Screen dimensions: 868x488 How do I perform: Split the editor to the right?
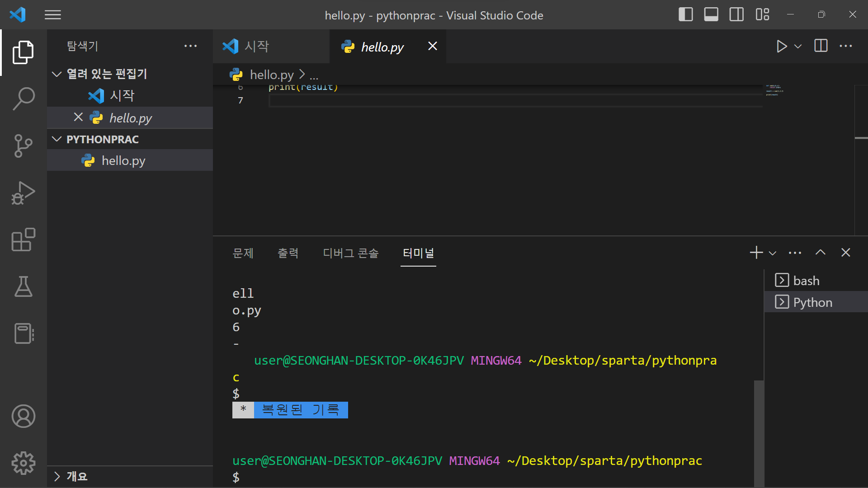[x=821, y=46]
